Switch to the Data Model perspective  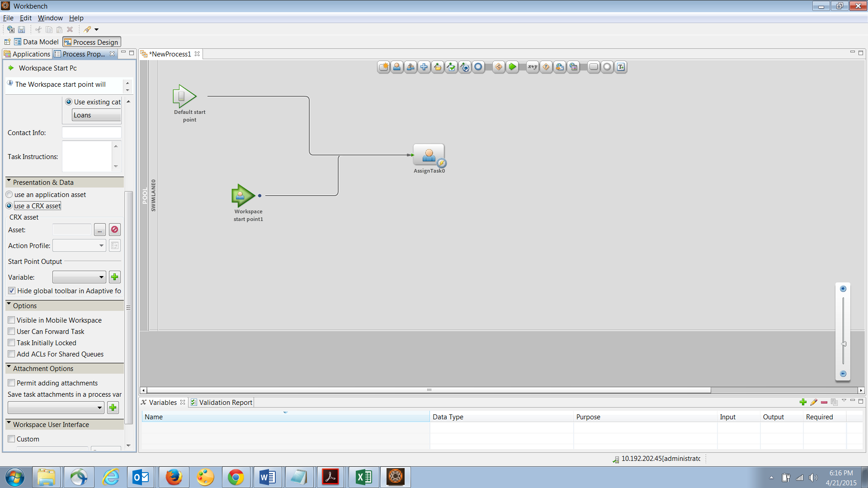(x=36, y=42)
